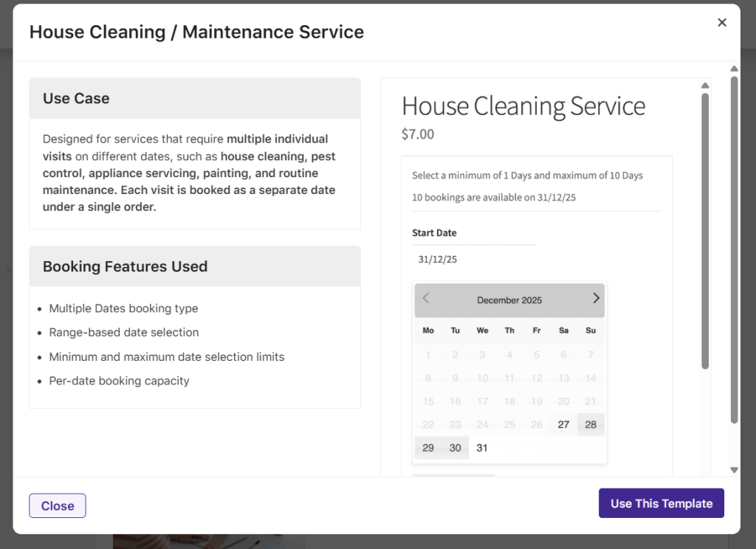Click the Mo weekday column header
This screenshot has width=756, height=549.
tap(428, 331)
